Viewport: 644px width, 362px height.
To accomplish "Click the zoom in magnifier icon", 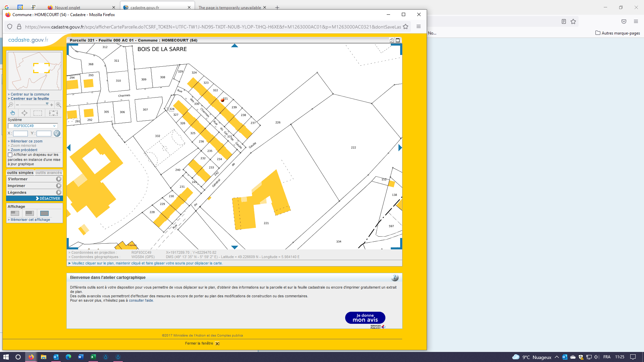I will 58,105.
